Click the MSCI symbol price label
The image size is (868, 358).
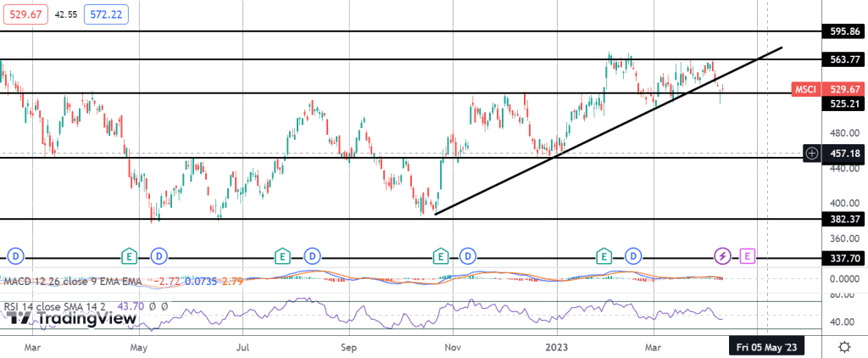805,89
